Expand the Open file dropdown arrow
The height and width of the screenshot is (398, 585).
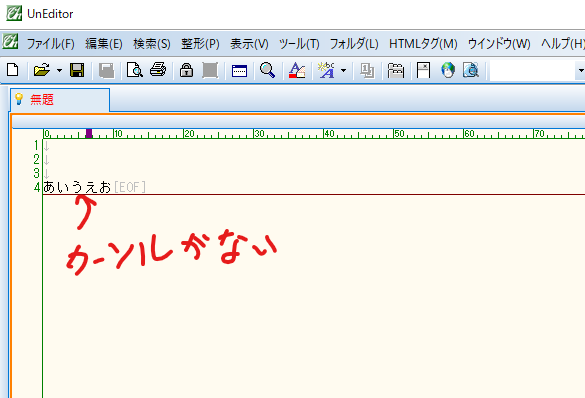(59, 70)
